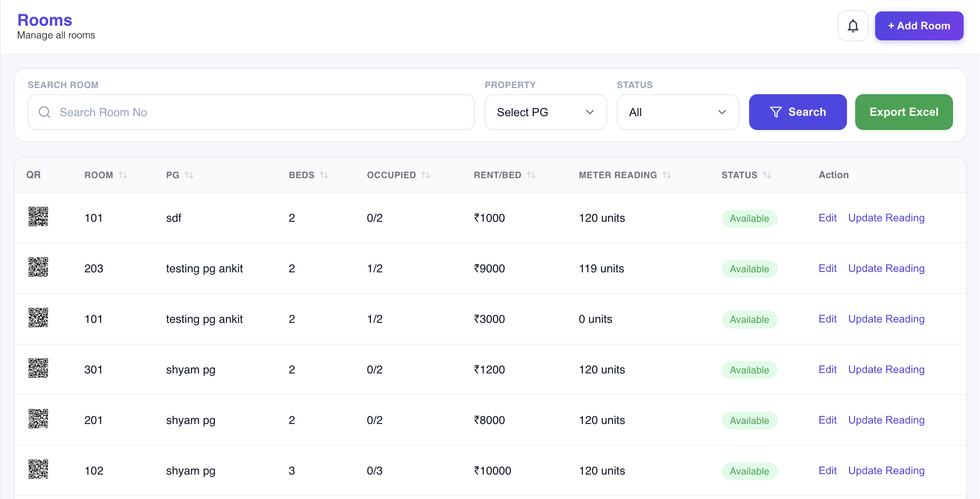Focus the Search Room No field

tap(251, 112)
